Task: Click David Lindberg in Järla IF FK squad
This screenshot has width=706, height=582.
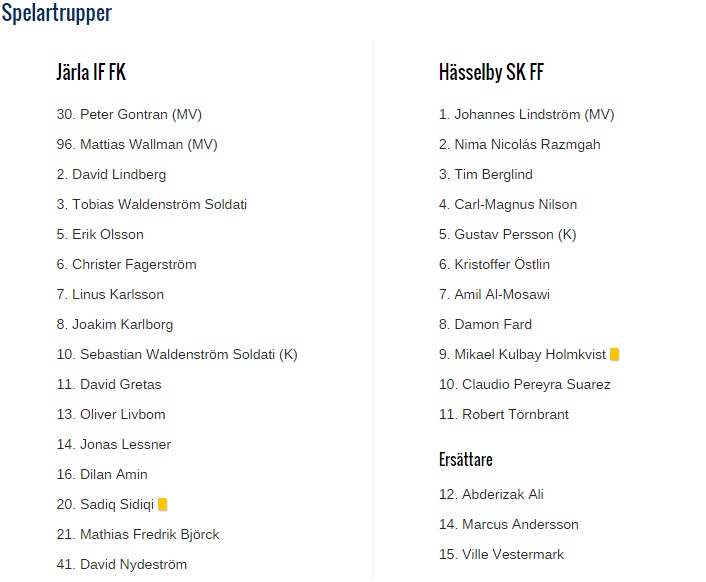Action: [x=111, y=175]
